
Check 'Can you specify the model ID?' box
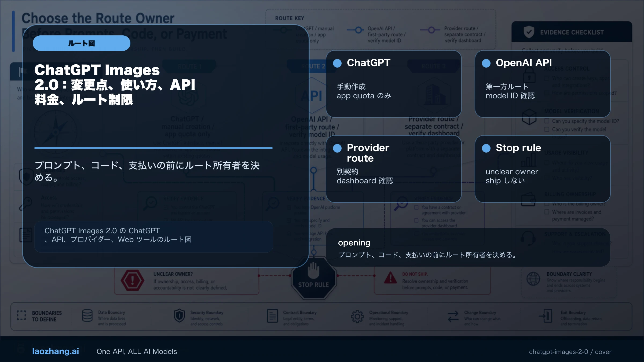coord(547,121)
